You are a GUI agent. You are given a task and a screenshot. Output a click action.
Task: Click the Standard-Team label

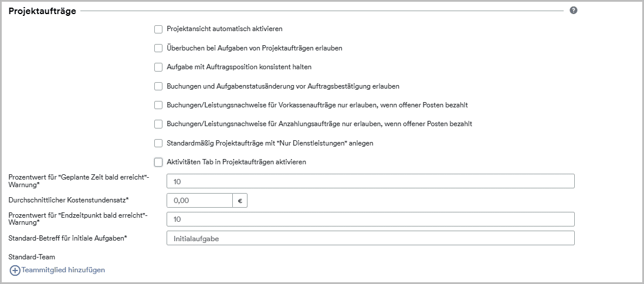[x=32, y=257]
